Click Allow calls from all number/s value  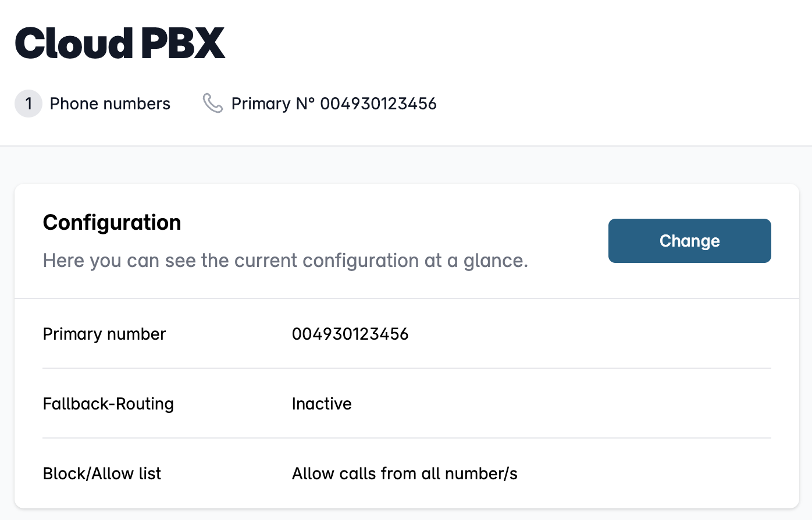(405, 473)
